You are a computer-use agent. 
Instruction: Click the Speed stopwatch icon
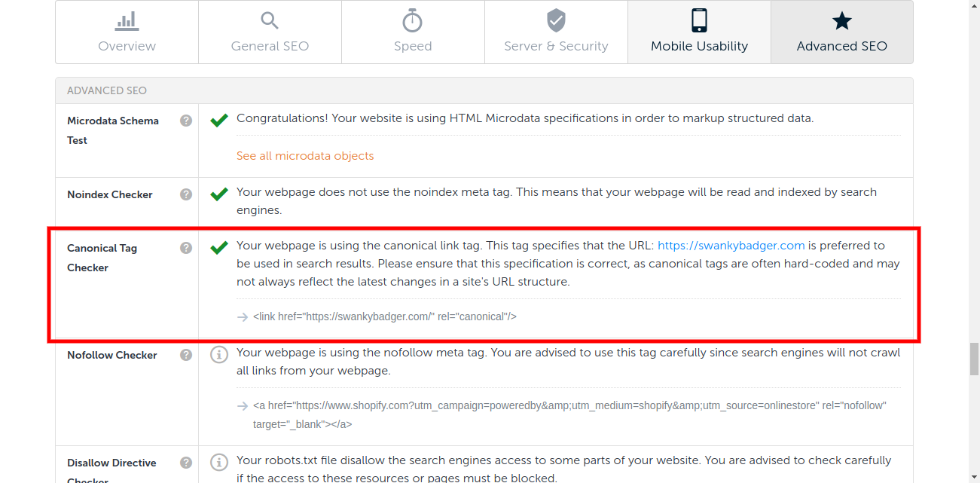(413, 21)
